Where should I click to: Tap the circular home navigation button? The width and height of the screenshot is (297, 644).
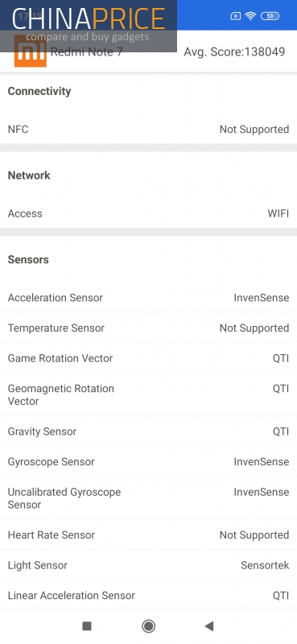pos(148,626)
